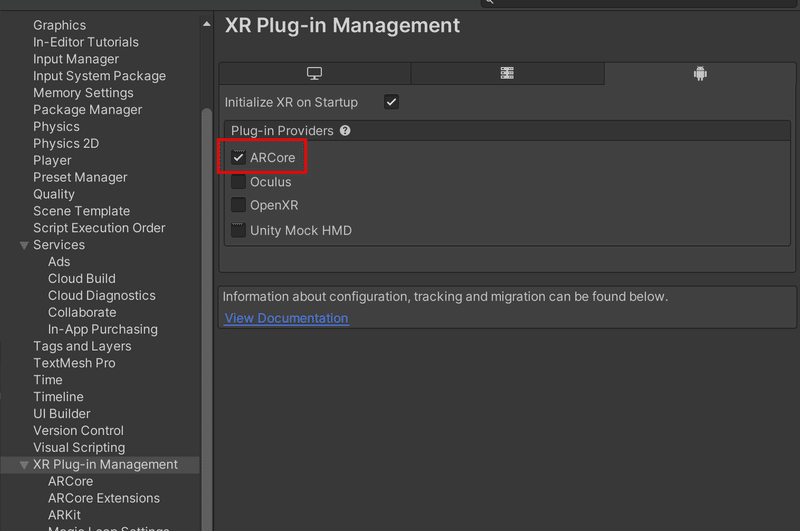
Task: Click the settings sidebar scrollbar thumb
Action: click(x=207, y=319)
